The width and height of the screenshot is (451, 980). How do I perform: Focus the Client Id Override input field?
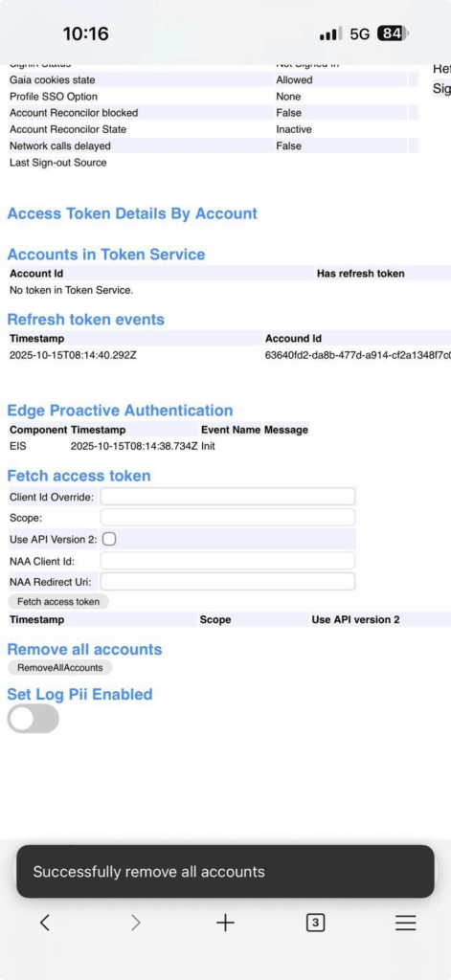click(x=228, y=497)
